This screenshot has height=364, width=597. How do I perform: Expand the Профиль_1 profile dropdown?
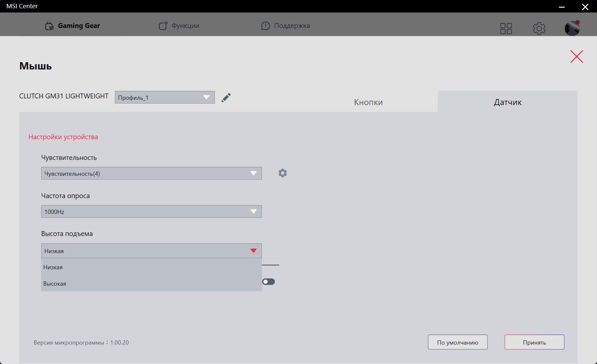[x=165, y=97]
